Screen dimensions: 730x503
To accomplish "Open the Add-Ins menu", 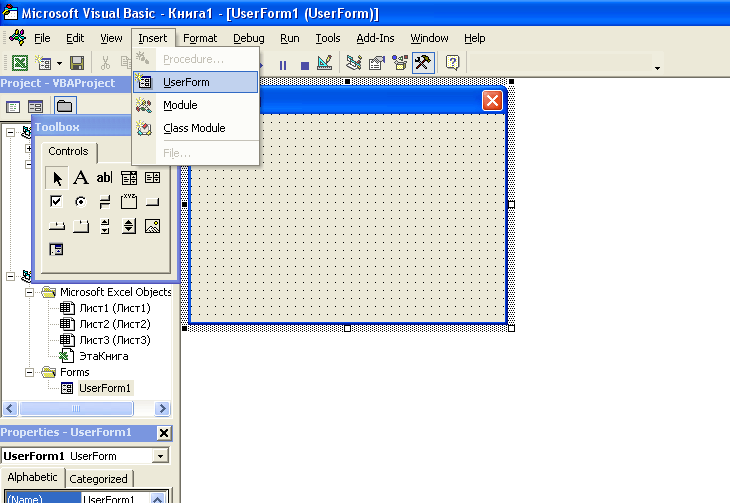I will 375,38.
